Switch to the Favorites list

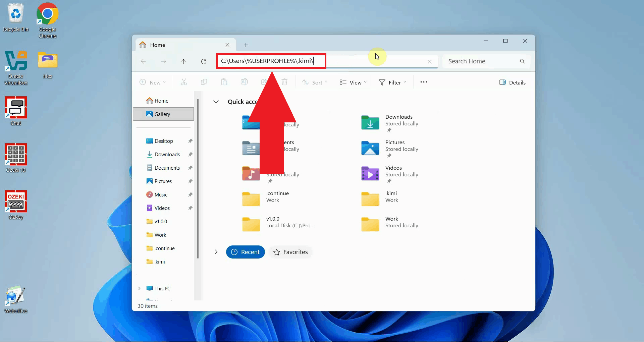click(x=290, y=252)
